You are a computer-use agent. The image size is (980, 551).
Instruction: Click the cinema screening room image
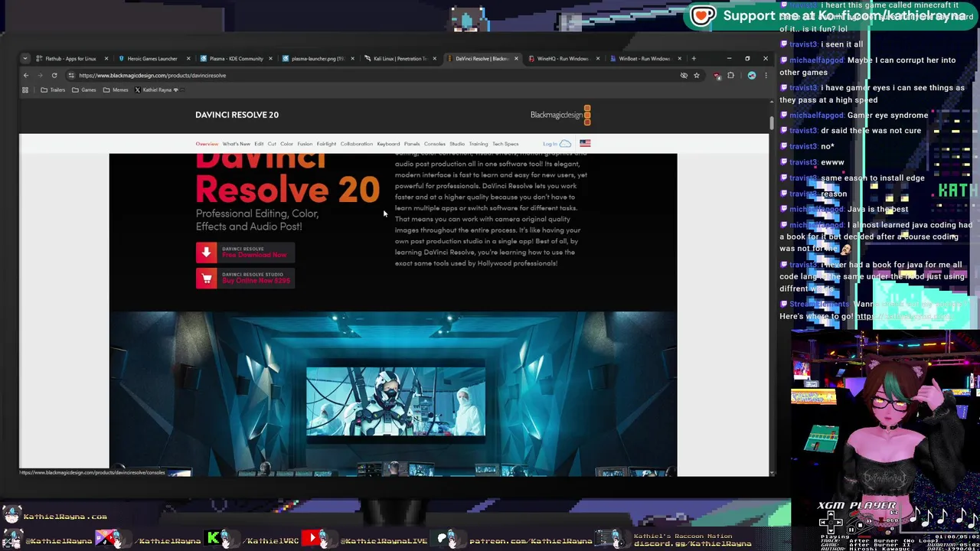393,393
